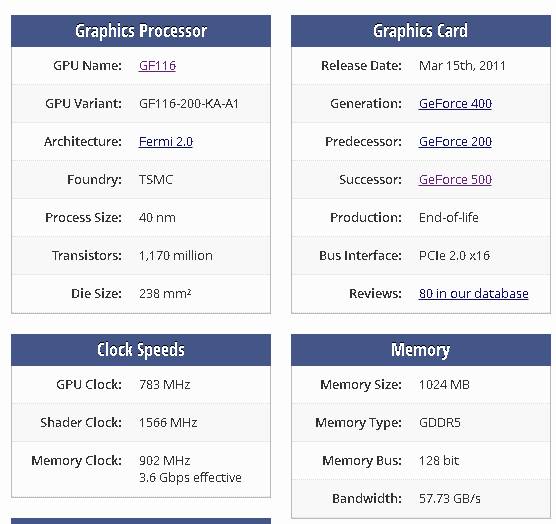Click the GF116-200-KA-A1 variant value

(x=189, y=104)
